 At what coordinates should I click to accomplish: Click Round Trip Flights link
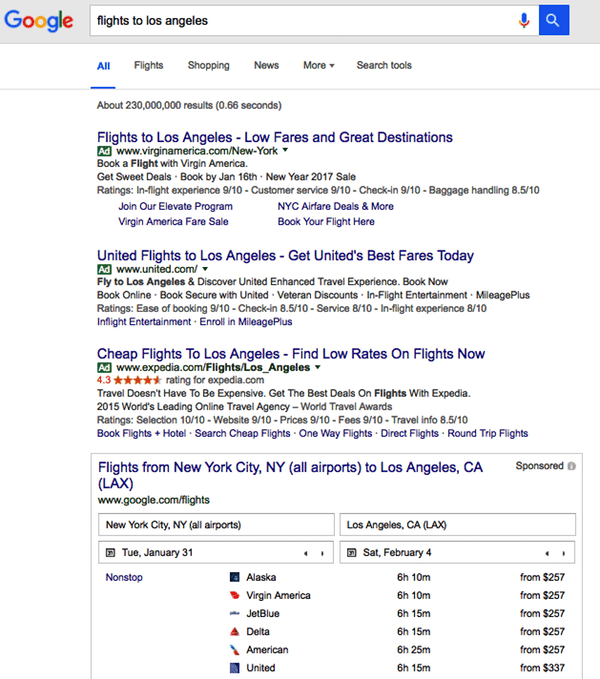click(x=488, y=433)
